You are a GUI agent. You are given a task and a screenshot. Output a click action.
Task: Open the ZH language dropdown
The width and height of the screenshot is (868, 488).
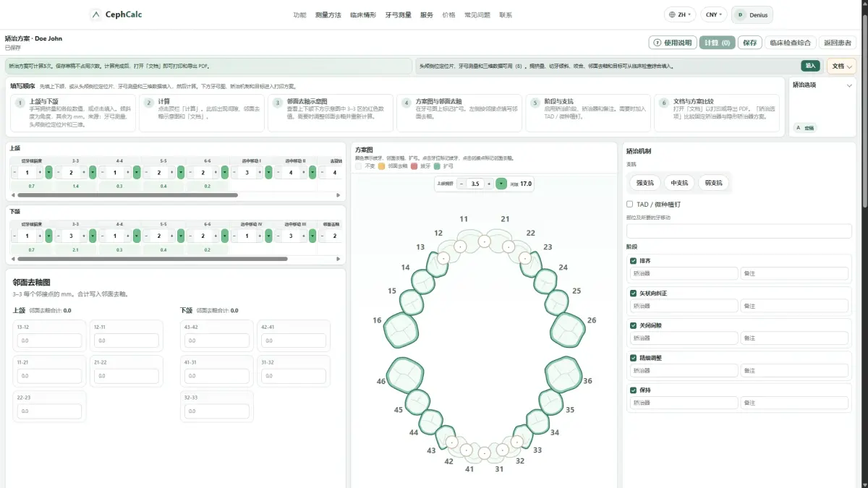(680, 14)
